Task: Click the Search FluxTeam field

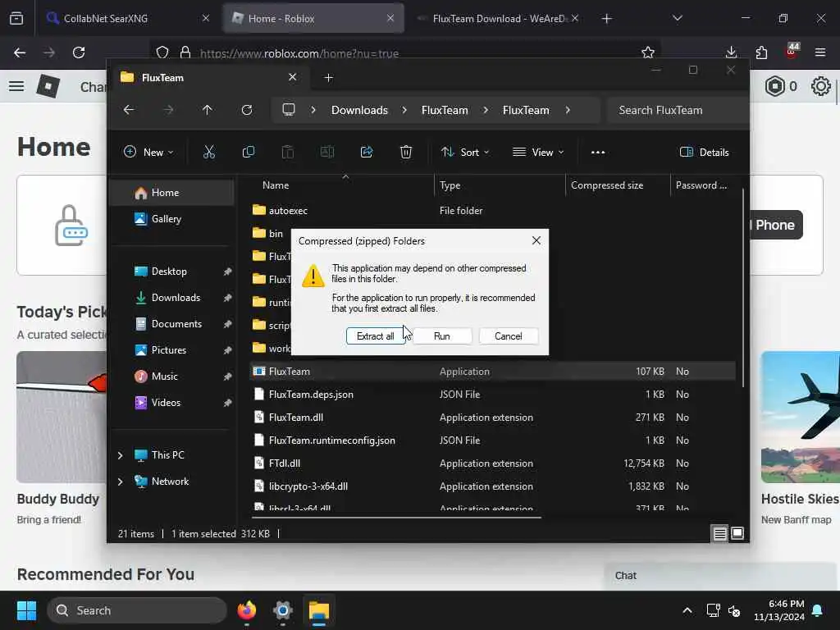Action: [678, 110]
